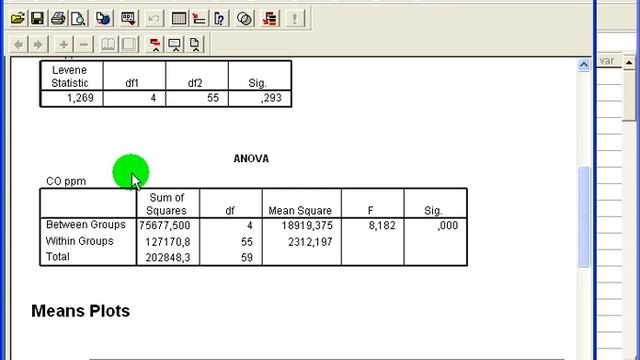Click the 'Means Plots' heading
The height and width of the screenshot is (360, 640).
click(x=80, y=311)
